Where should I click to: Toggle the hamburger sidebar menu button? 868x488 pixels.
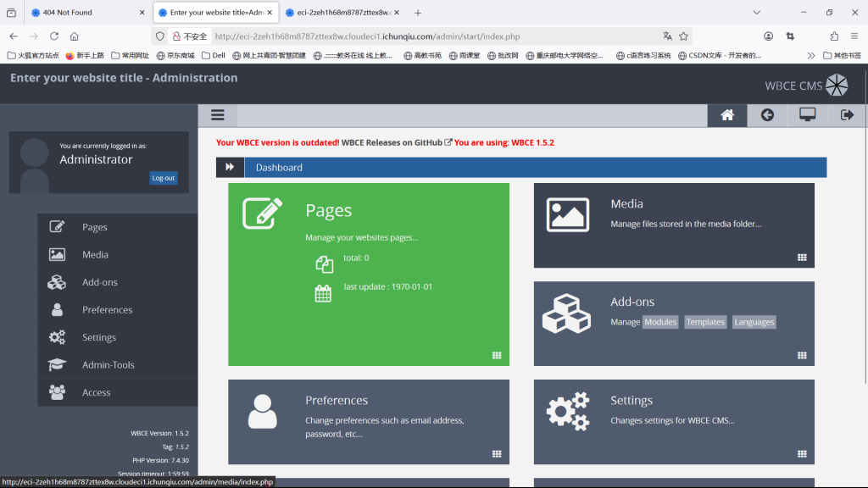pos(218,115)
